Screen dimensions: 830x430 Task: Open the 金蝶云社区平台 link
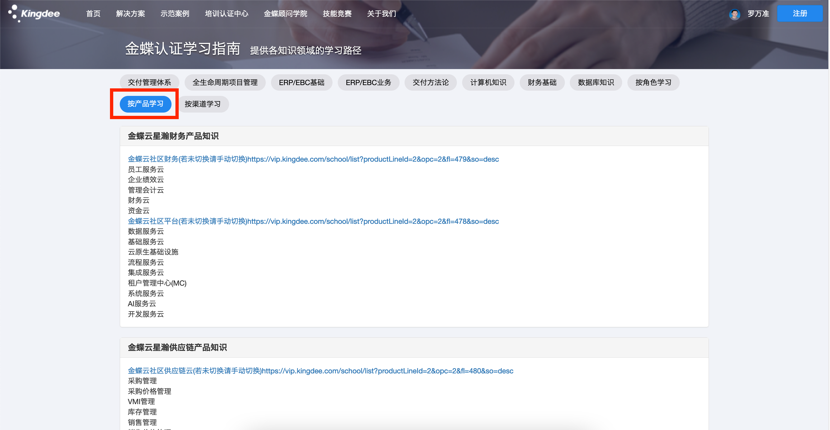coord(313,221)
